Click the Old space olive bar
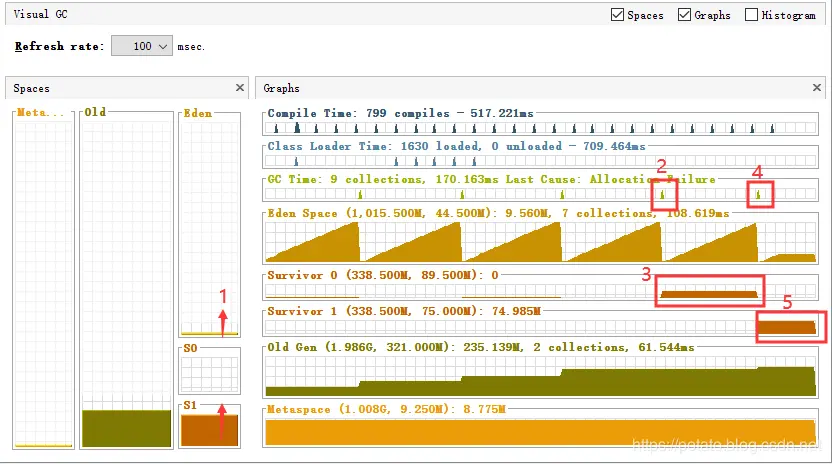This screenshot has width=832, height=464. 126,428
